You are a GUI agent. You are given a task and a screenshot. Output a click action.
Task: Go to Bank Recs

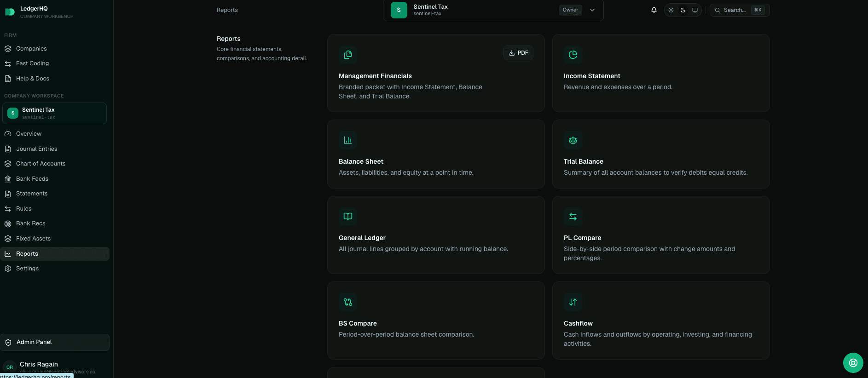[x=55, y=223]
